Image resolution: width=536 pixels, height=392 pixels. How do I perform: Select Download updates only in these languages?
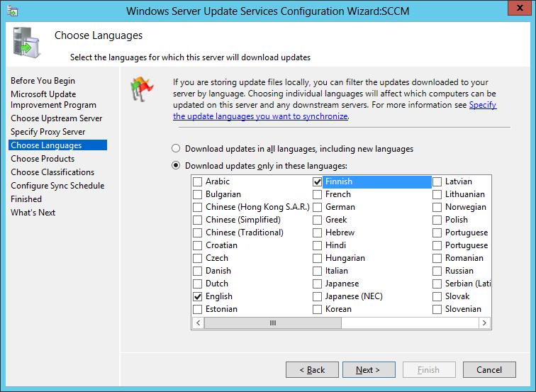pyautogui.click(x=176, y=166)
